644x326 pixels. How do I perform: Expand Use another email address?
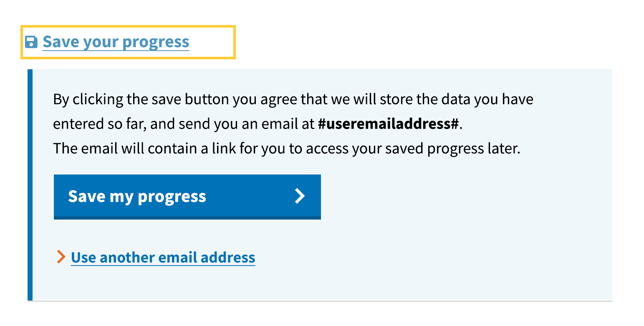point(163,258)
